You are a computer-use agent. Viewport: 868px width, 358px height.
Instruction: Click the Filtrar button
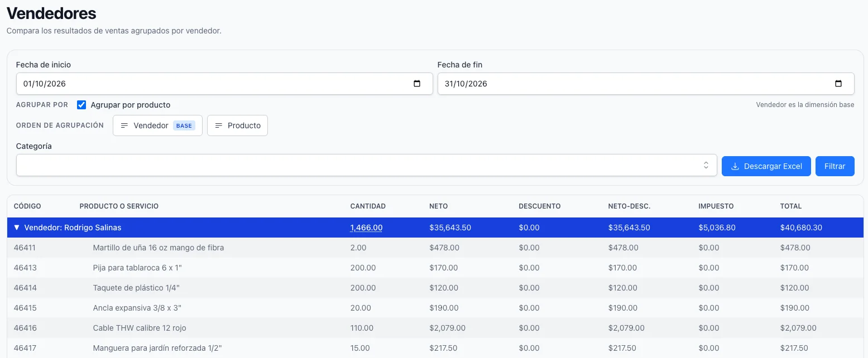pyautogui.click(x=835, y=166)
